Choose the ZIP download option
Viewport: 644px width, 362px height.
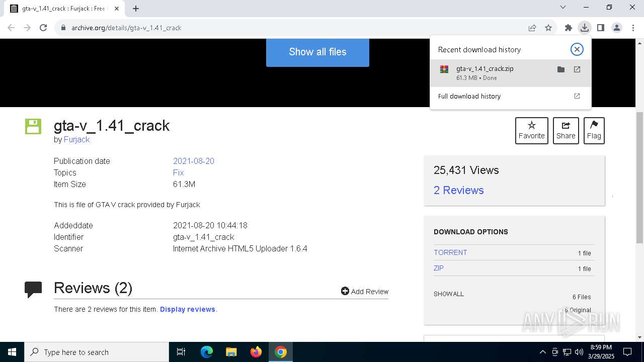point(439,268)
